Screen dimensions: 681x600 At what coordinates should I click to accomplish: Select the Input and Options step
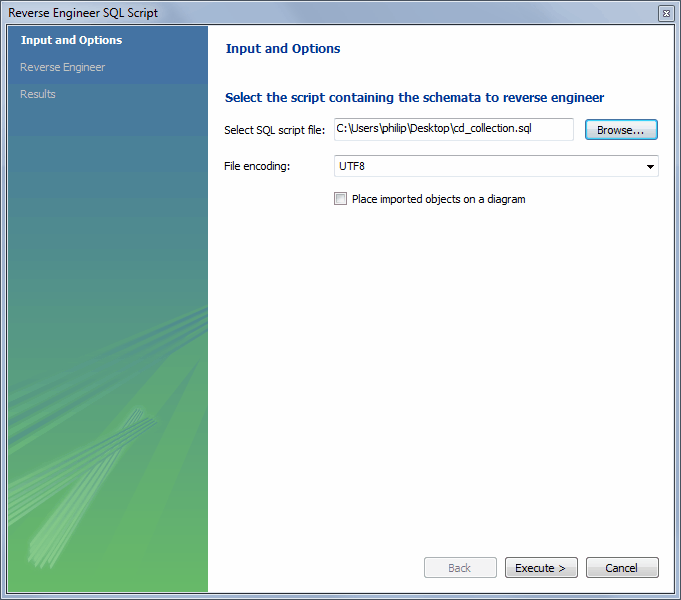click(71, 40)
